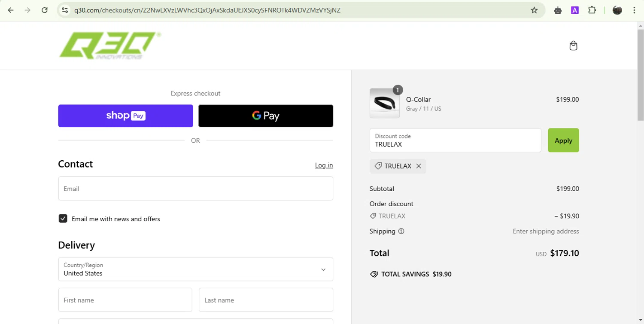
Task: Click the Express checkout label
Action: point(195,93)
